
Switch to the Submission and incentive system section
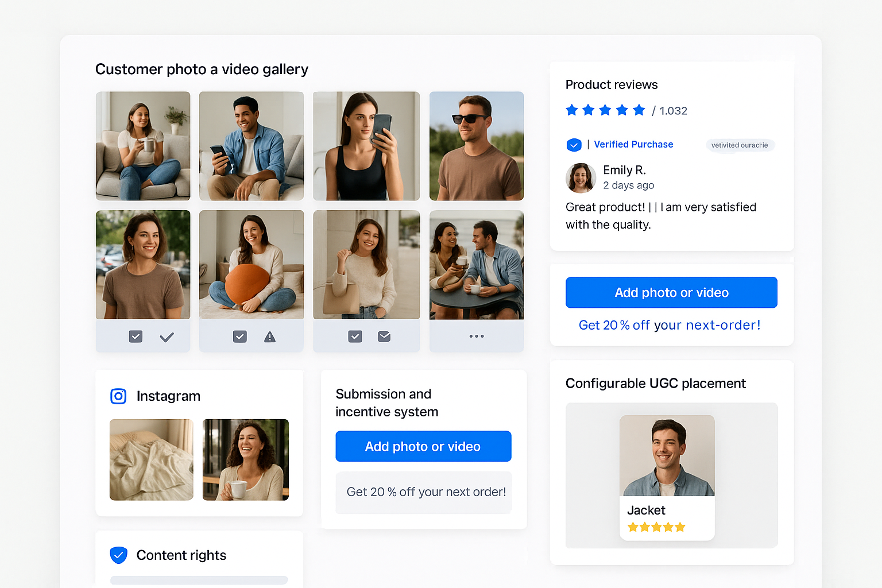click(386, 403)
